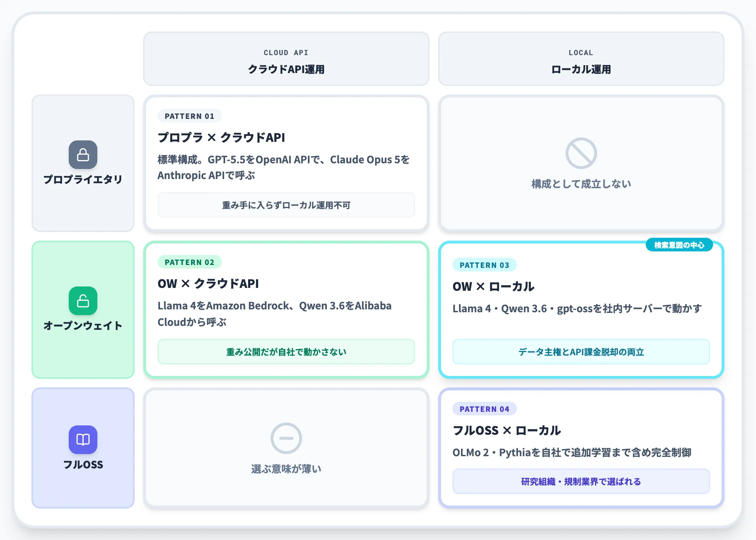This screenshot has height=540, width=756.
Task: Click the circled minus icon
Action: (286, 438)
